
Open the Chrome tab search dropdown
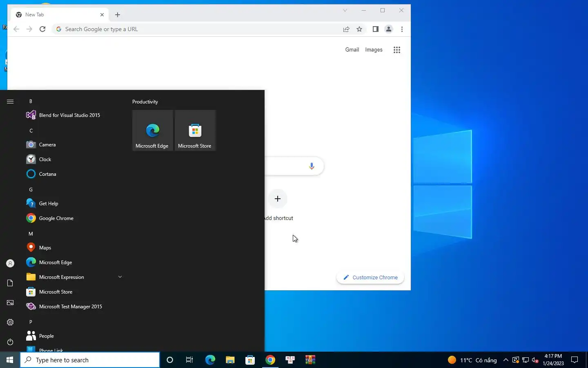(x=345, y=10)
